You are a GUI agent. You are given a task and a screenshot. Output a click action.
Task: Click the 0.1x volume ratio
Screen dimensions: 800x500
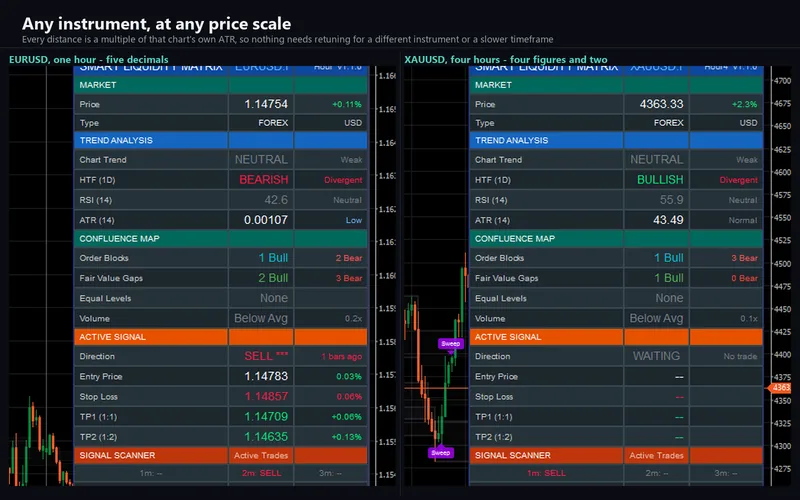tap(749, 319)
